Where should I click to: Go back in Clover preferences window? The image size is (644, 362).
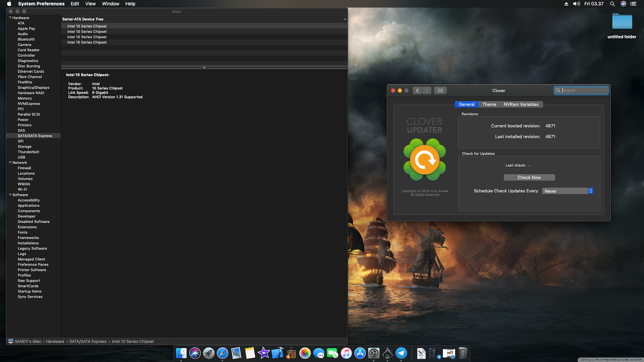(417, 90)
